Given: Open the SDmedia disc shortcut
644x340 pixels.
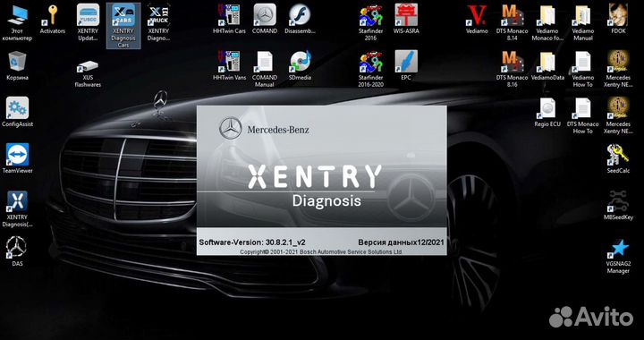Looking at the screenshot, I should [x=300, y=65].
